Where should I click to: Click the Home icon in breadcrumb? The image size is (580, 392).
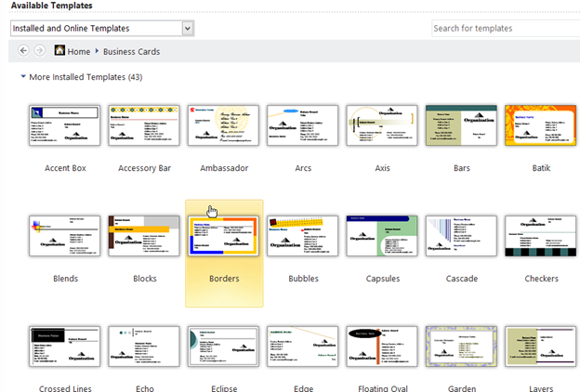tap(60, 51)
